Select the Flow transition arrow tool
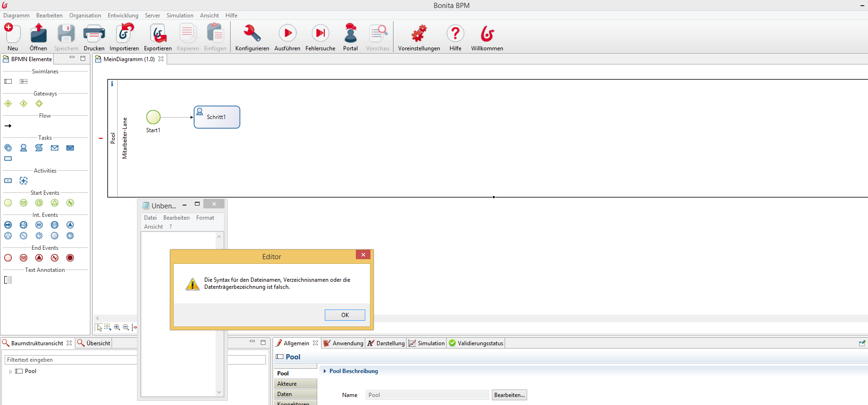The image size is (868, 405). 8,126
